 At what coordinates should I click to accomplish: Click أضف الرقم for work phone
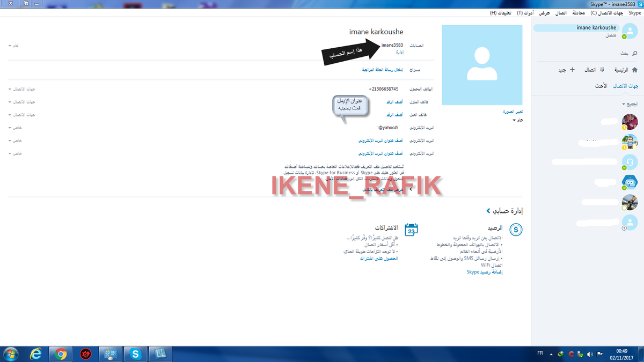(394, 114)
